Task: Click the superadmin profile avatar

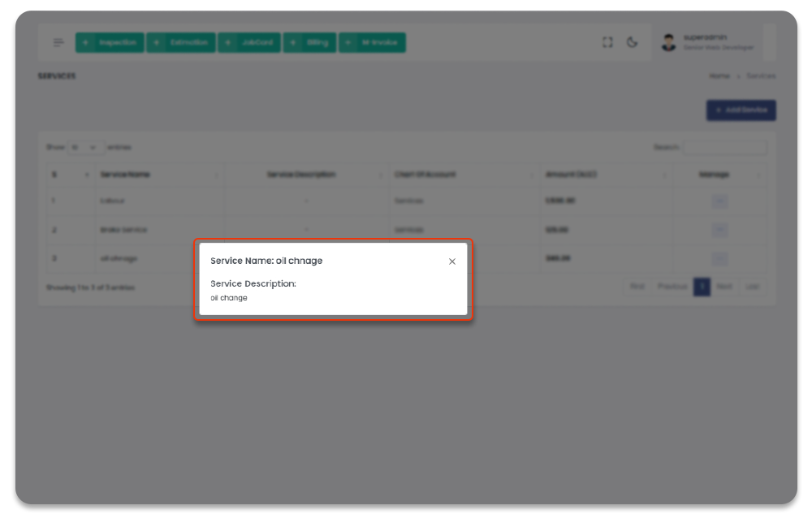Action: tap(668, 43)
